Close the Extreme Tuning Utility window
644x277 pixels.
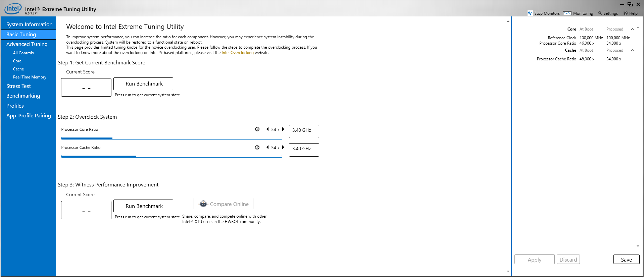(x=638, y=4)
